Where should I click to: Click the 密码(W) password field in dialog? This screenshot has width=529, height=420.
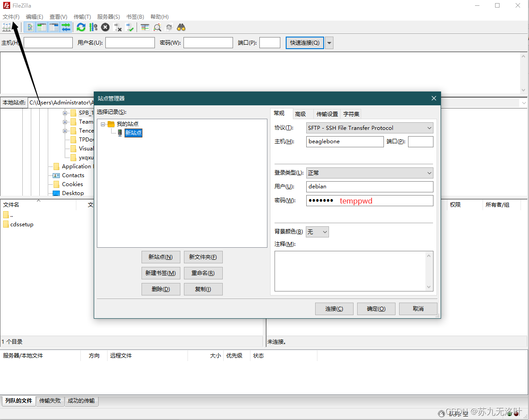click(370, 201)
